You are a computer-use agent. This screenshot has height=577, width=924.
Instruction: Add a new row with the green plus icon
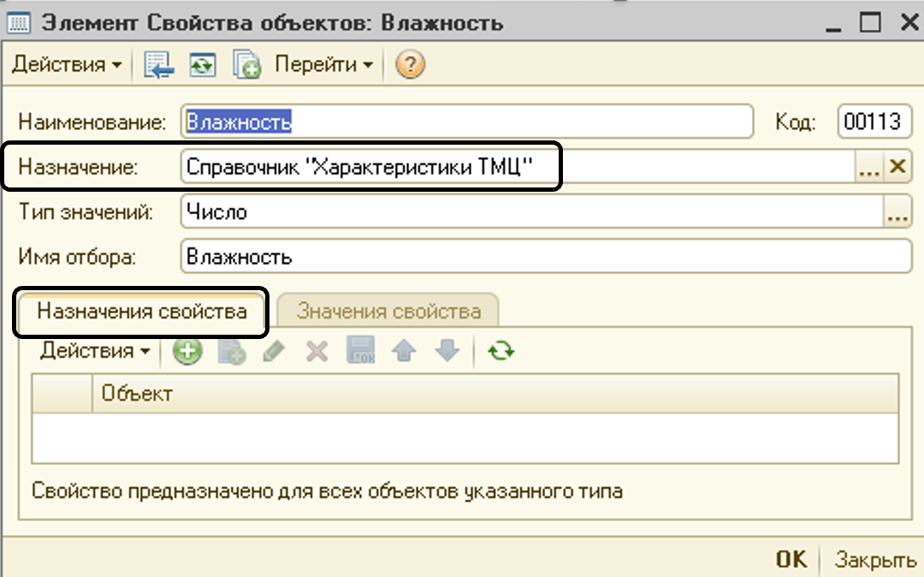click(x=187, y=350)
